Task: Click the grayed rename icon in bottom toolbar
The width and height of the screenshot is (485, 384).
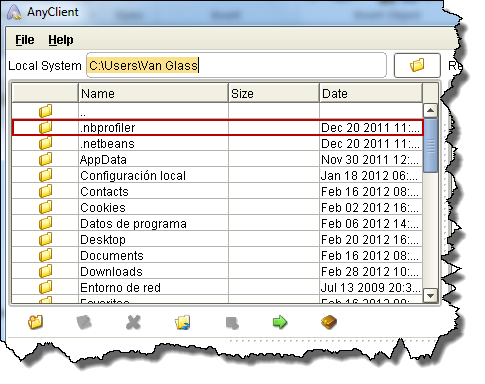Action: click(84, 322)
